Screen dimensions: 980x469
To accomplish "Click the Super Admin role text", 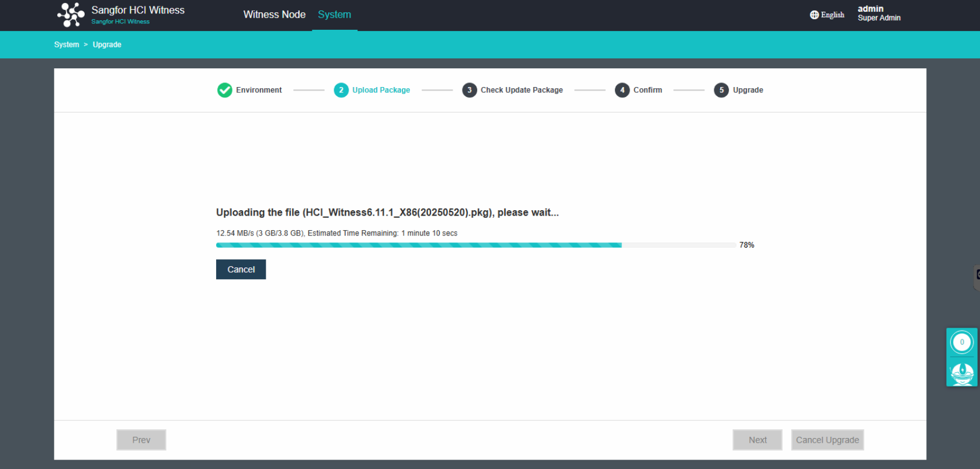I will (x=879, y=18).
